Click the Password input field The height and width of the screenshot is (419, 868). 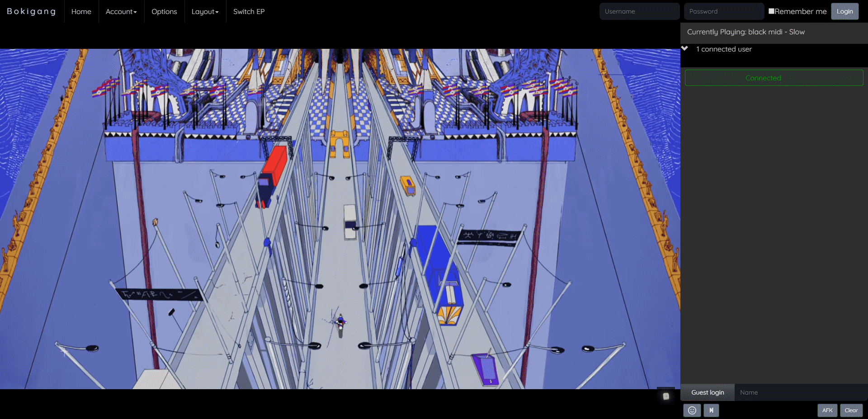tap(724, 11)
